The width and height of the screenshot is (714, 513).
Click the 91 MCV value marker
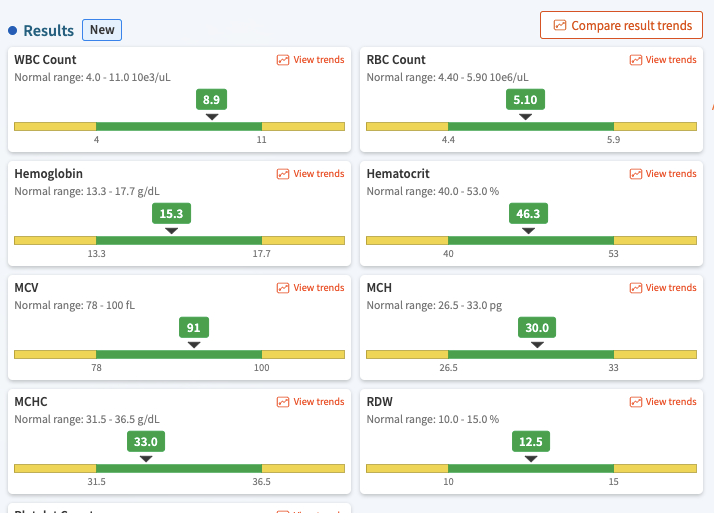tap(194, 328)
